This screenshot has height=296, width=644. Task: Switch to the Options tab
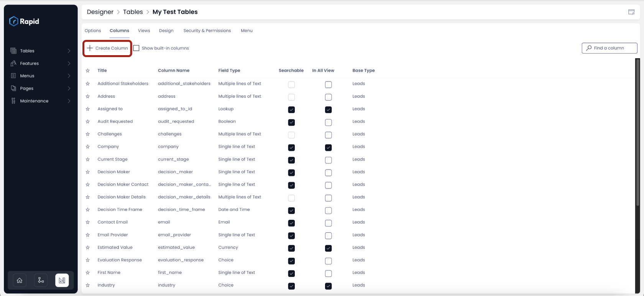pos(93,31)
